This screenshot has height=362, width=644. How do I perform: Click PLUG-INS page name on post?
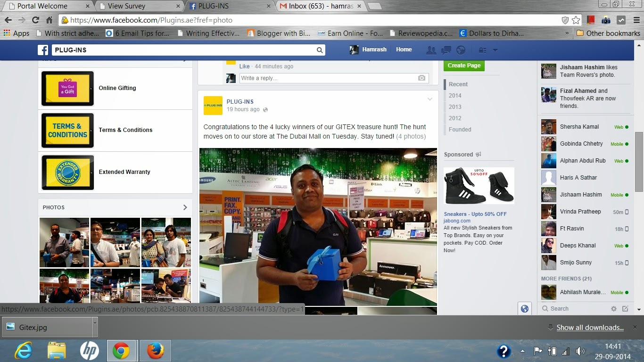(x=240, y=102)
